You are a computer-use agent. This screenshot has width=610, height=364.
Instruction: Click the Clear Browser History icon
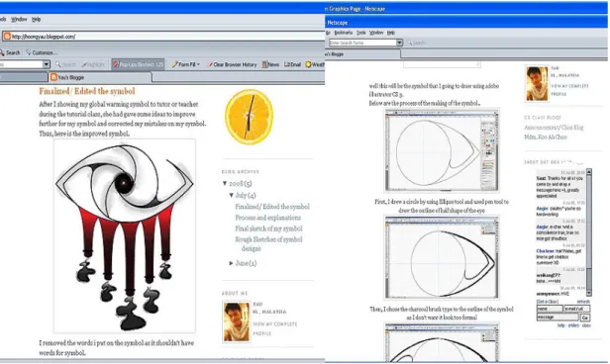click(210, 64)
